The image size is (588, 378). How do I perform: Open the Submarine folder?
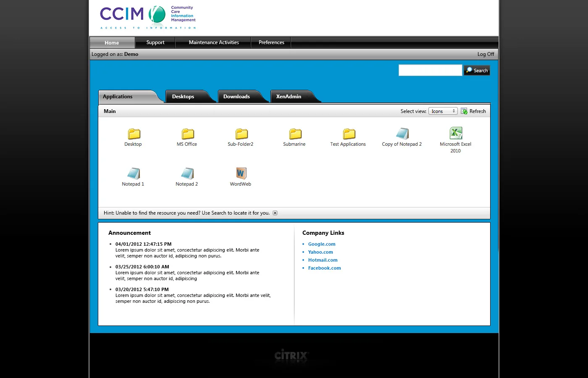coord(295,134)
